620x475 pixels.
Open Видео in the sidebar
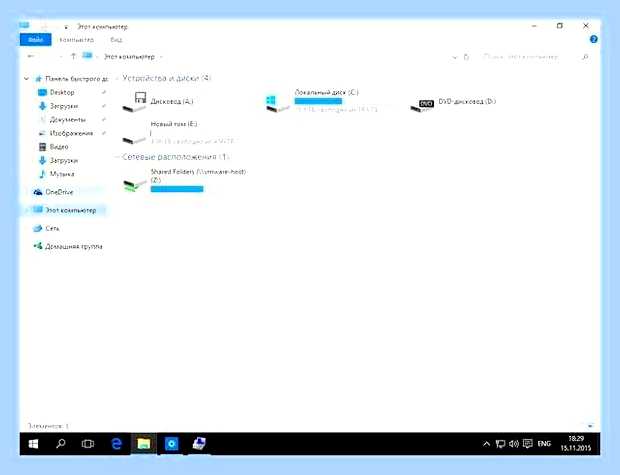[x=59, y=147]
